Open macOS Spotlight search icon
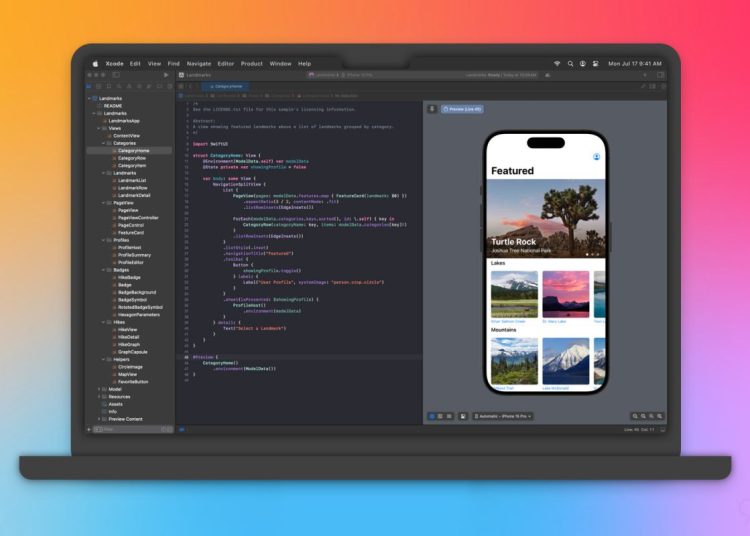This screenshot has width=750, height=536. [x=570, y=63]
